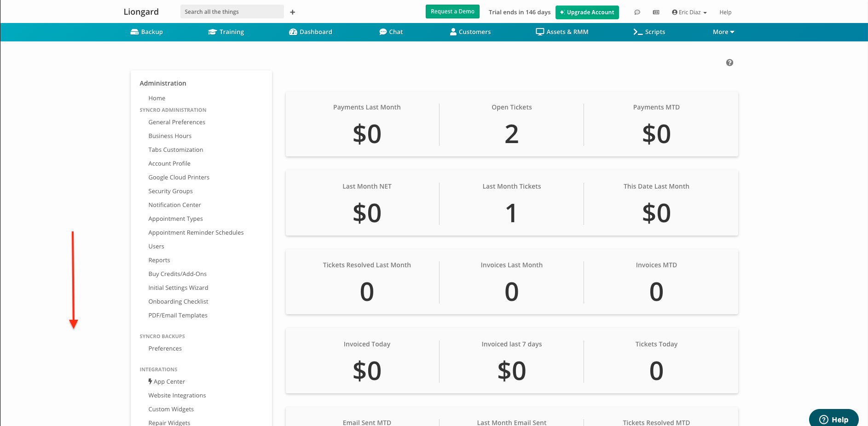Focus the Search all the things field
The height and width of the screenshot is (426, 868).
point(232,12)
